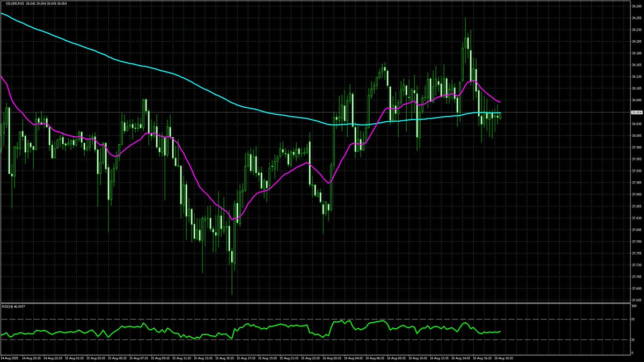Click the 37.680 price scale label
Image resolution: width=644 pixels, height=362 pixels.
click(x=636, y=289)
